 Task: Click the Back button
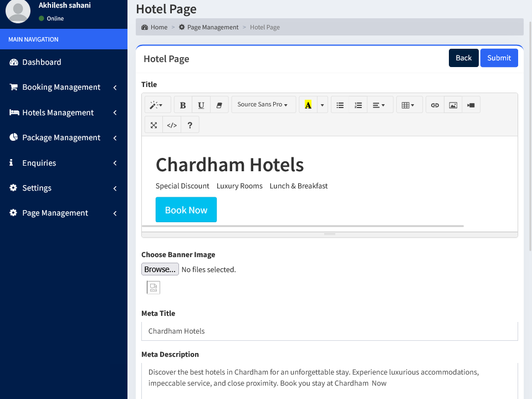pyautogui.click(x=463, y=58)
